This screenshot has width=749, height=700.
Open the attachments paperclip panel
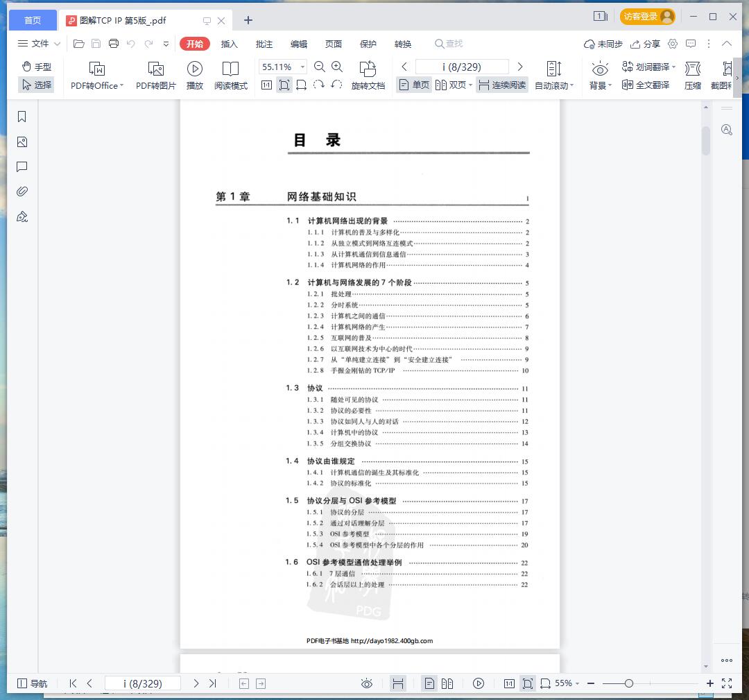[22, 191]
